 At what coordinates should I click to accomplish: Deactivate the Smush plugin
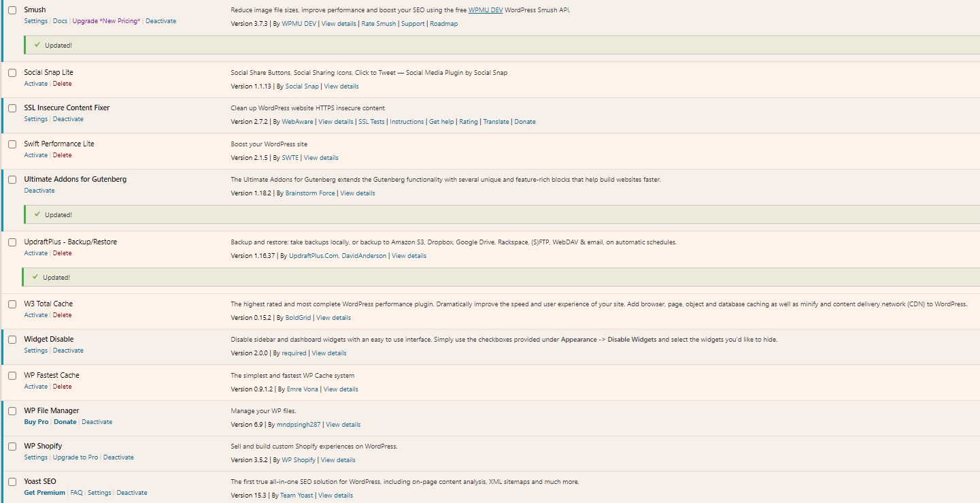[160, 21]
